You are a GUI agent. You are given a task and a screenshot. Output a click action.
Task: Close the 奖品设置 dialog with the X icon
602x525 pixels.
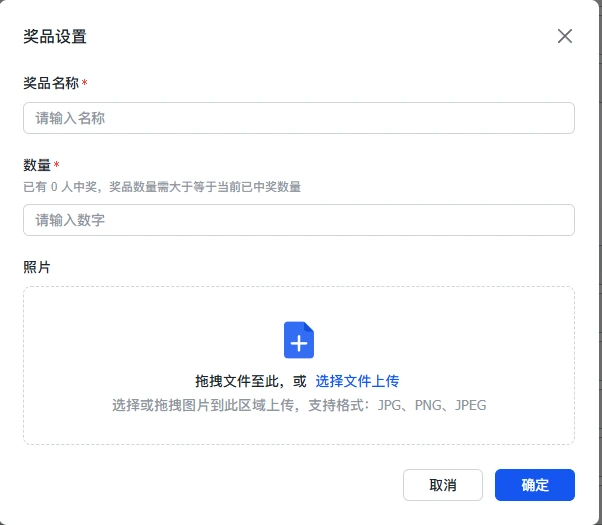click(x=565, y=37)
